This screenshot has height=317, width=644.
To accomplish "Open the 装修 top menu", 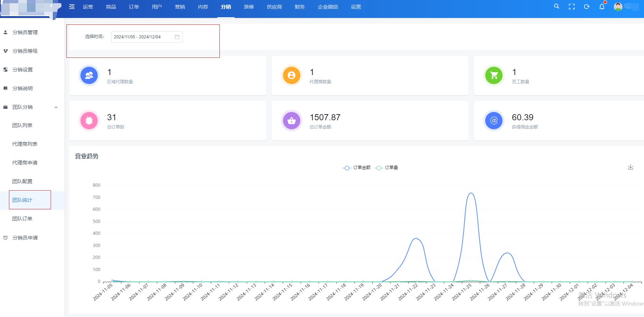I will (249, 7).
